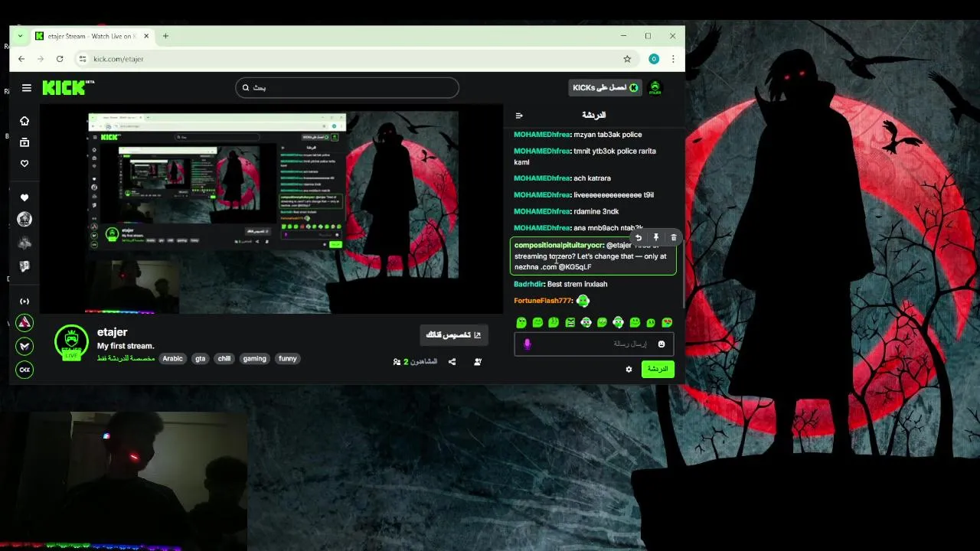Select the etajer Stream browser tab
The image size is (980, 551).
[91, 36]
